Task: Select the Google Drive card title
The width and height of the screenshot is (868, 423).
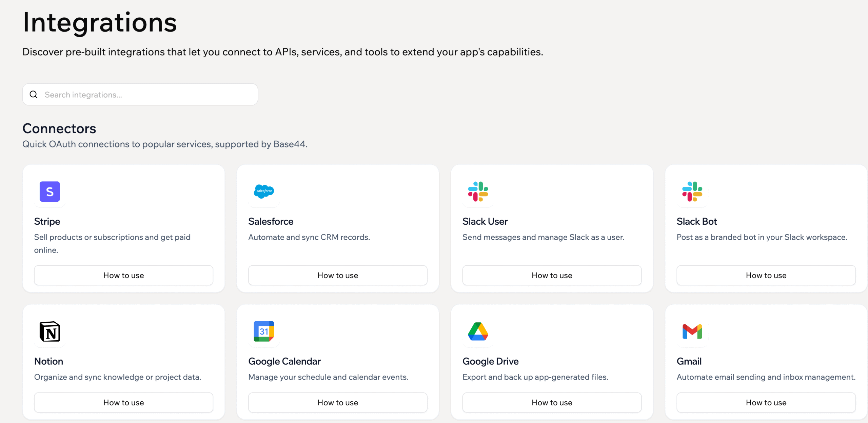Action: click(491, 361)
